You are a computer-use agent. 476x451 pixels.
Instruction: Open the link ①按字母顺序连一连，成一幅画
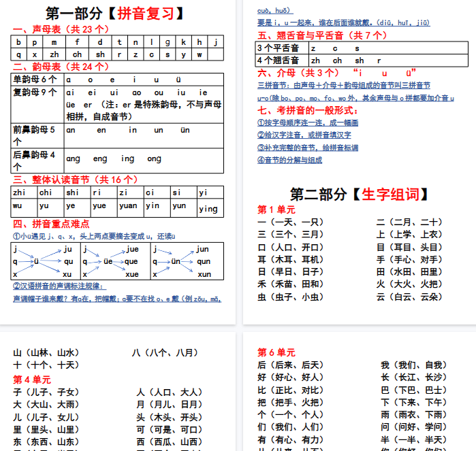click(x=307, y=123)
